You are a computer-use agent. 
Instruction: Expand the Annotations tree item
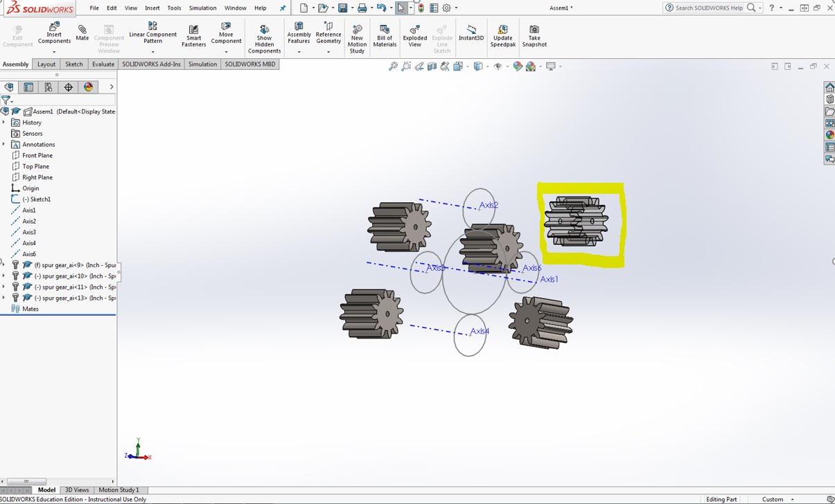point(3,145)
